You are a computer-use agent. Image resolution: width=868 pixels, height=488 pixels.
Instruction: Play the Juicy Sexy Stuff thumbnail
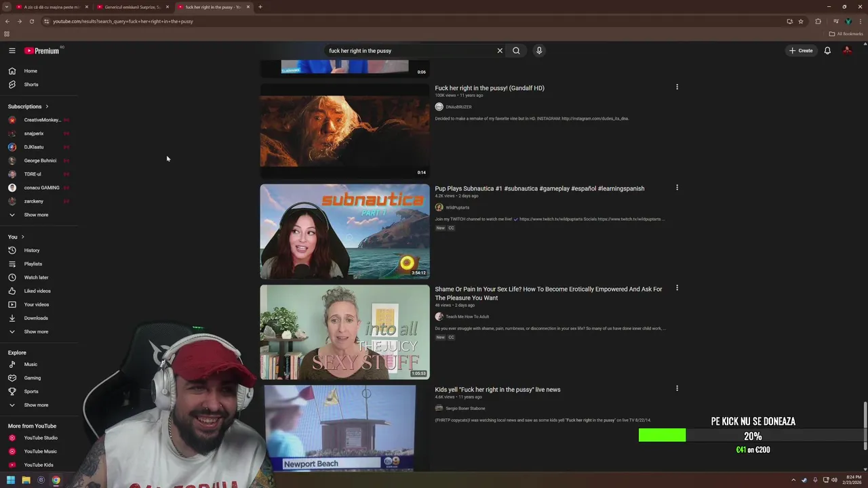344,332
